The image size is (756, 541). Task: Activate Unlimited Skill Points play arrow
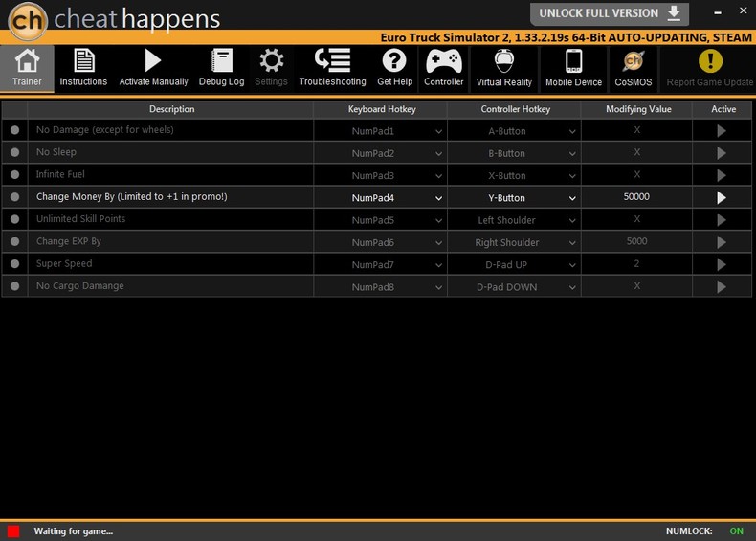click(722, 220)
